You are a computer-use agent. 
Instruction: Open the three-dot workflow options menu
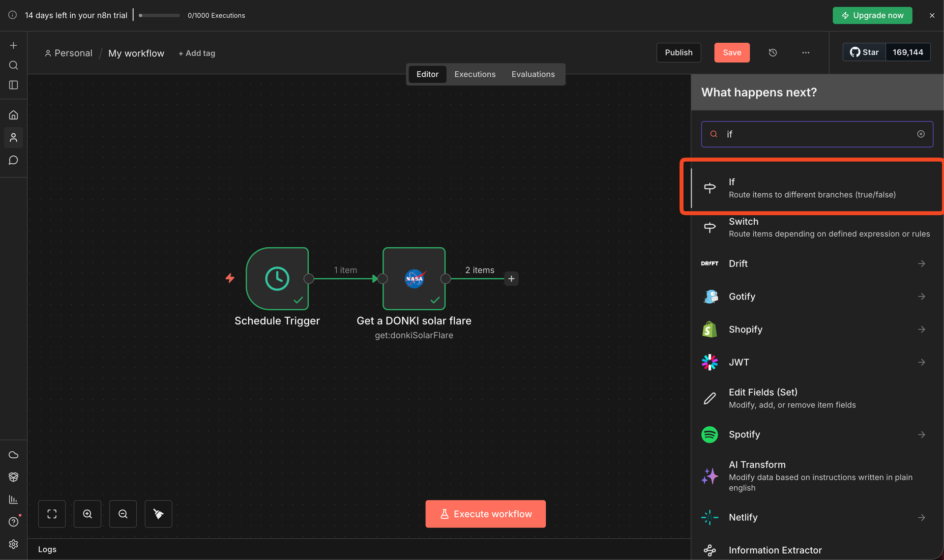click(805, 53)
